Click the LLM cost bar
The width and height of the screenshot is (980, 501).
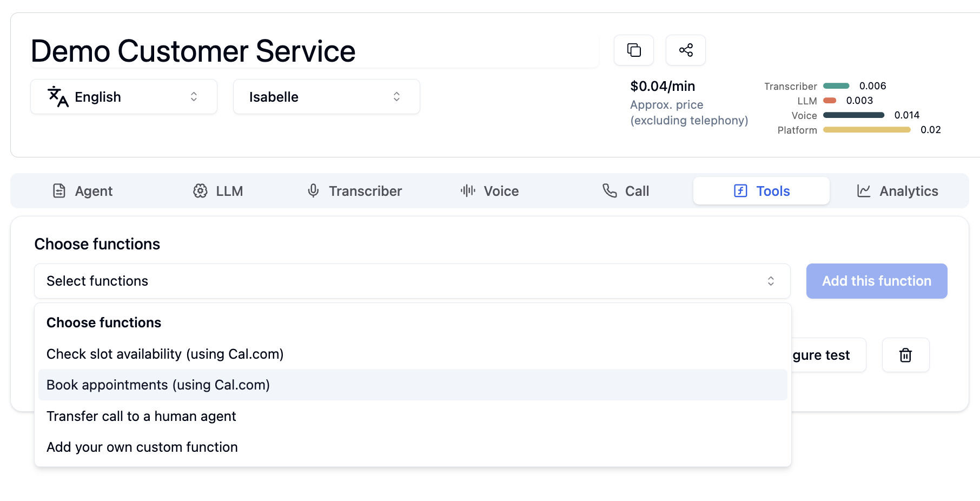830,101
